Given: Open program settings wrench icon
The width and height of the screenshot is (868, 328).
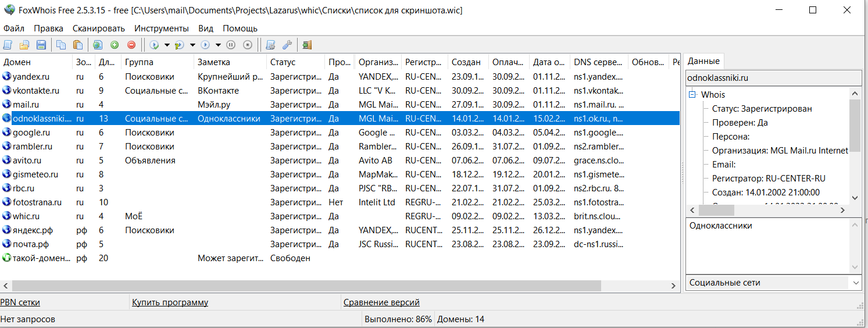Looking at the screenshot, I should click(x=287, y=45).
